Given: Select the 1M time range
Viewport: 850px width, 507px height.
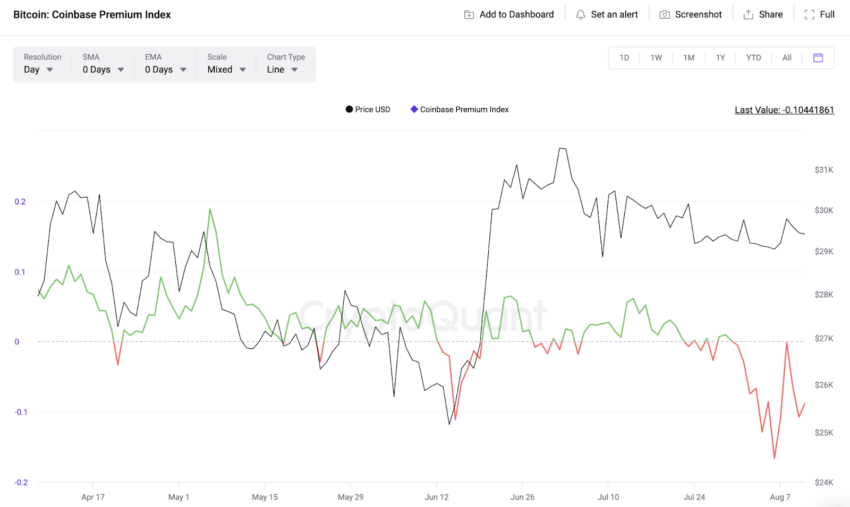Looking at the screenshot, I should (x=688, y=57).
